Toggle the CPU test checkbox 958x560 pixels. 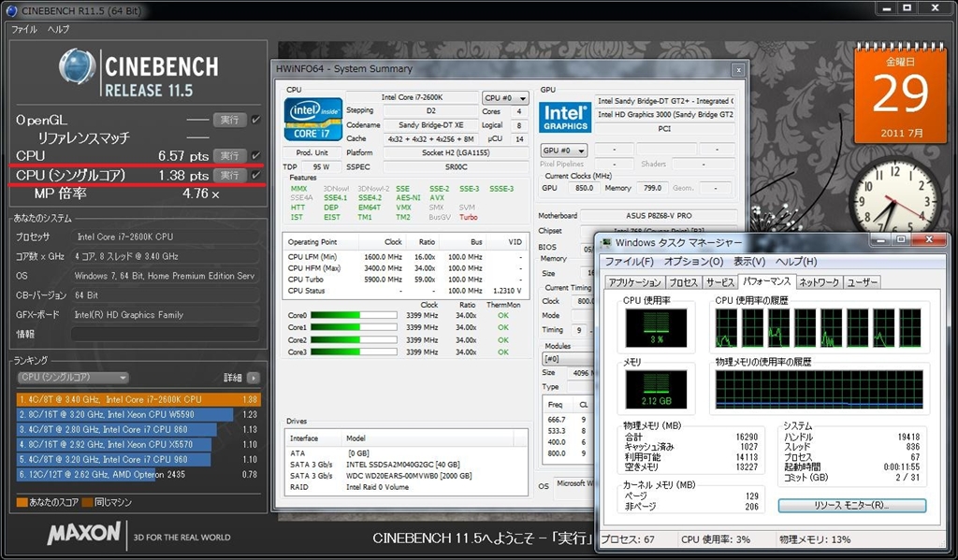255,155
